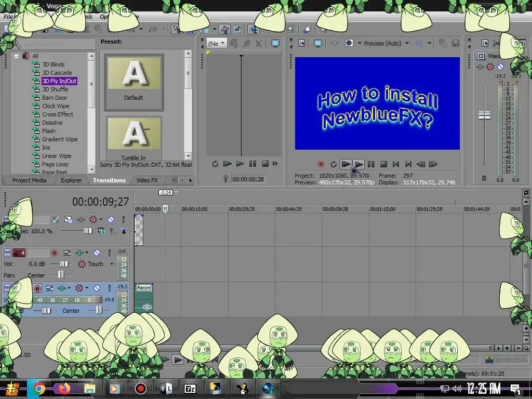Screen dimensions: 532x399
Task: Toggle the Split Screen View icon
Action: pyautogui.click(x=349, y=43)
